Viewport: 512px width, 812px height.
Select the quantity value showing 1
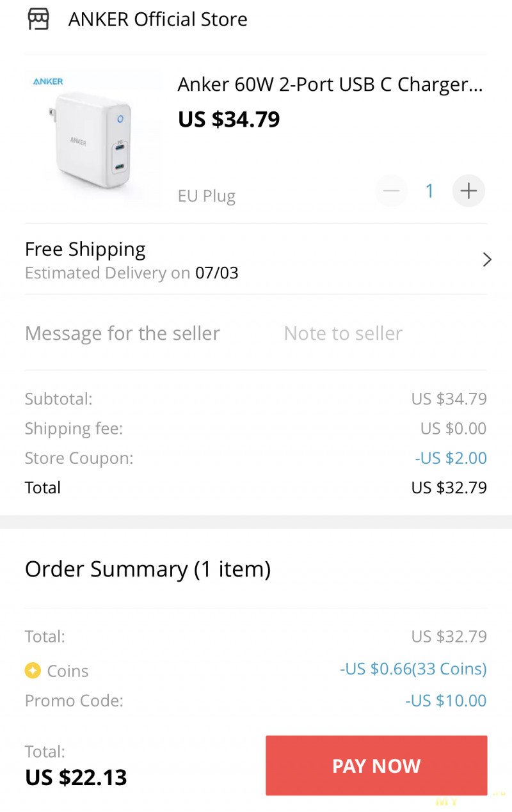(429, 190)
